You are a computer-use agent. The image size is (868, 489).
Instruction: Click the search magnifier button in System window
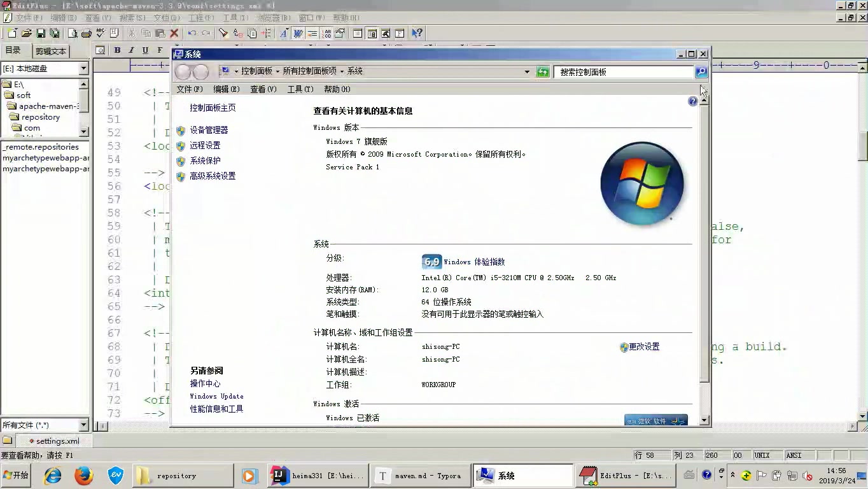pyautogui.click(x=701, y=72)
